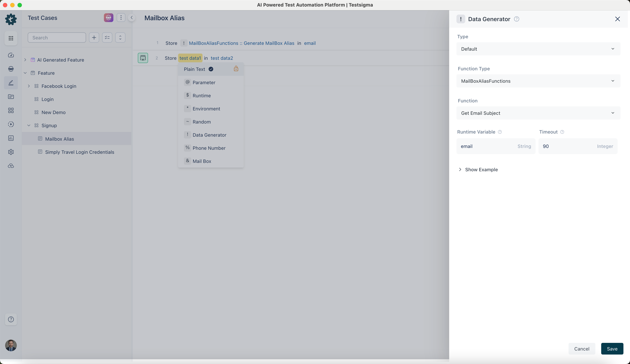Collapse the Test Cases side panel
630x364 pixels.
coord(131,17)
